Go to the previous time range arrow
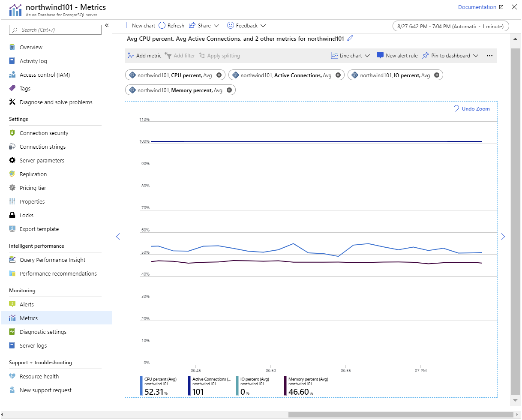The width and height of the screenshot is (522, 420). click(118, 237)
